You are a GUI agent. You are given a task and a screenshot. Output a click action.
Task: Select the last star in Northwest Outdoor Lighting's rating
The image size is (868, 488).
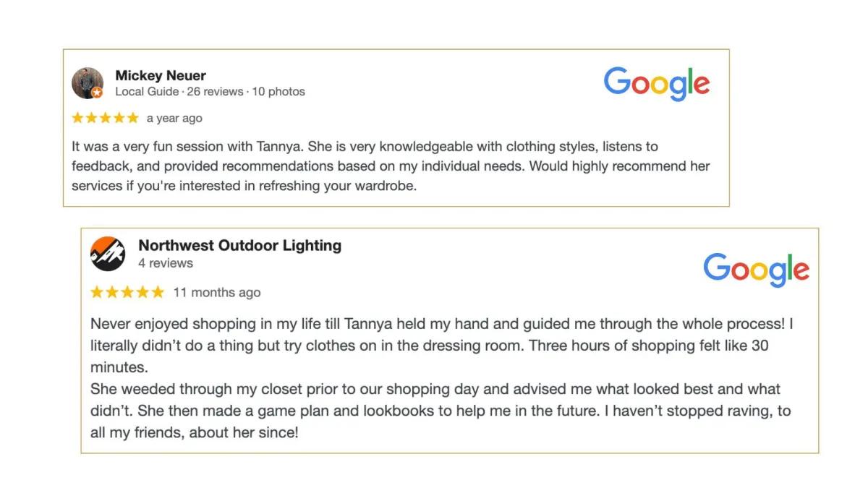(x=158, y=292)
